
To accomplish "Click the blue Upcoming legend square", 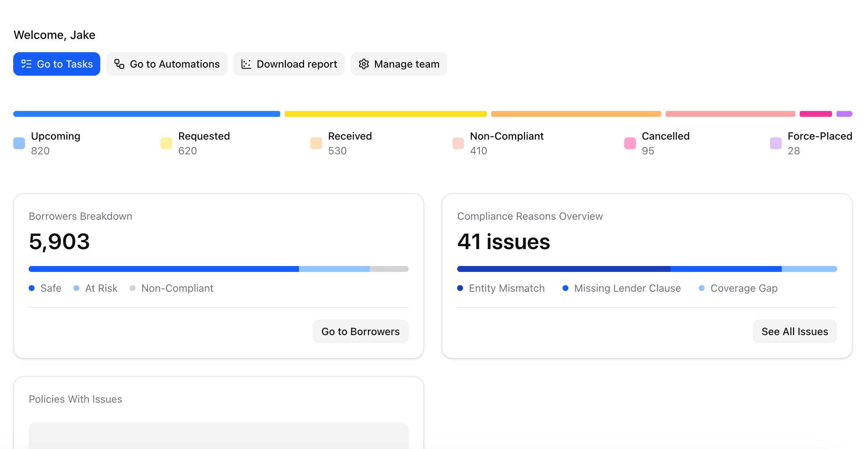I will 19,143.
